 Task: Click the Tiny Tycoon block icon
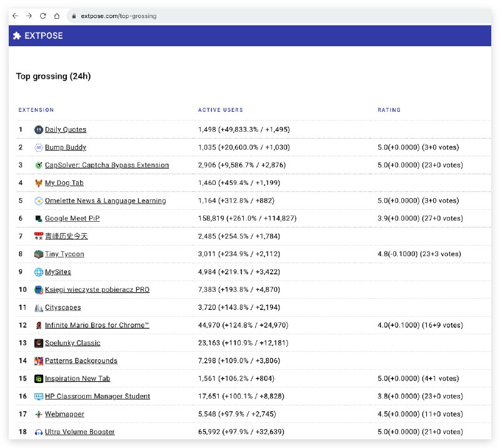click(38, 254)
